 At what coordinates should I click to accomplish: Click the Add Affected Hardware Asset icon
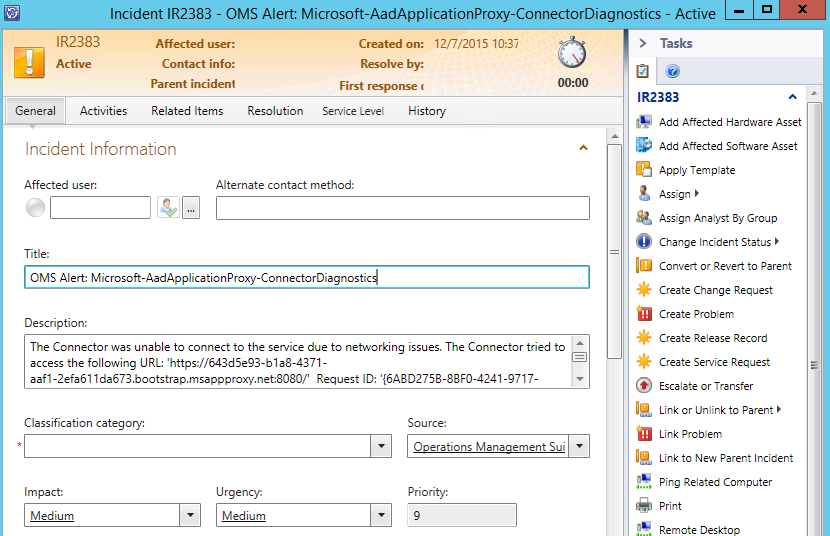click(644, 122)
